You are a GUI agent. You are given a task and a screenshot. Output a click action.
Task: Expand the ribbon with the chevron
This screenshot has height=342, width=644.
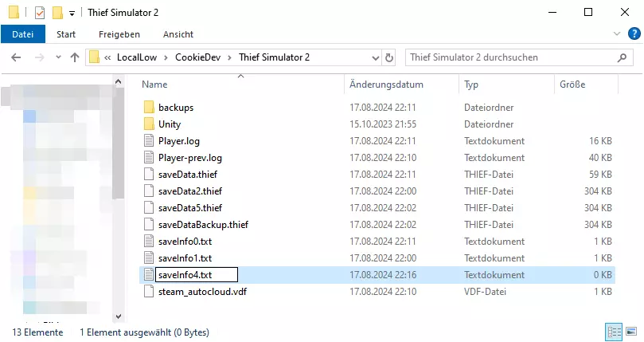(617, 33)
